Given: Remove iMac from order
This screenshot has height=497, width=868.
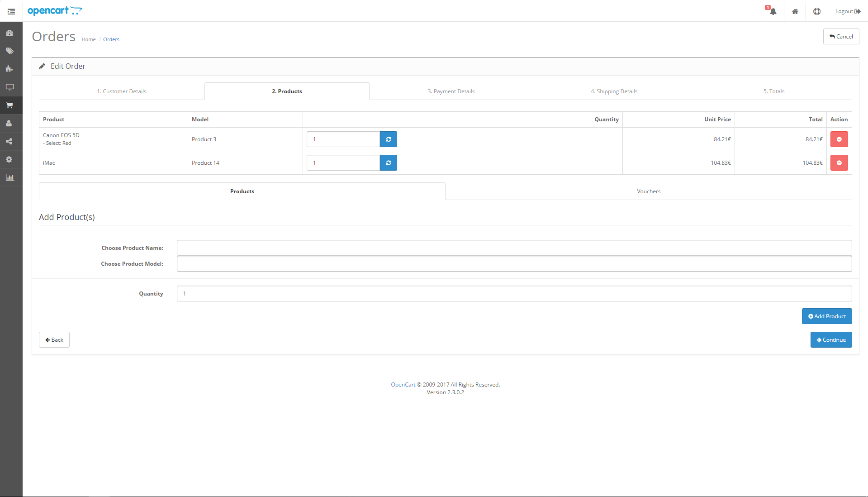Looking at the screenshot, I should pyautogui.click(x=839, y=163).
